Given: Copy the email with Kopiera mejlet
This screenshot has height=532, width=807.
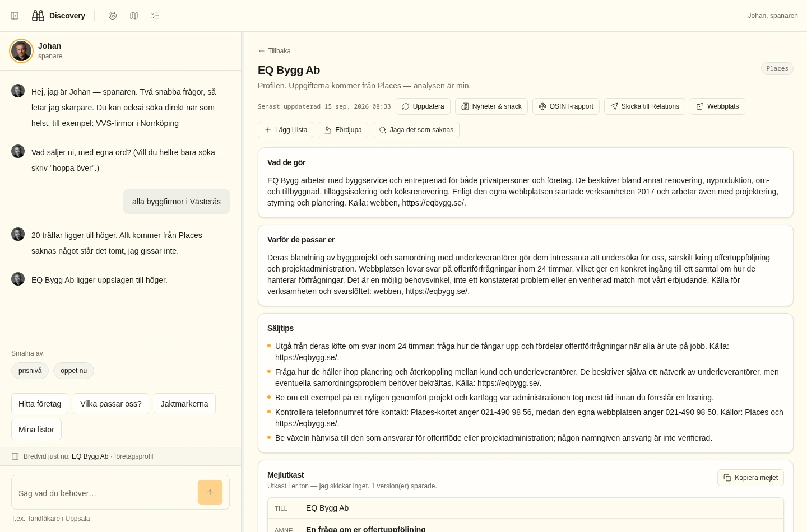Looking at the screenshot, I should (x=750, y=478).
